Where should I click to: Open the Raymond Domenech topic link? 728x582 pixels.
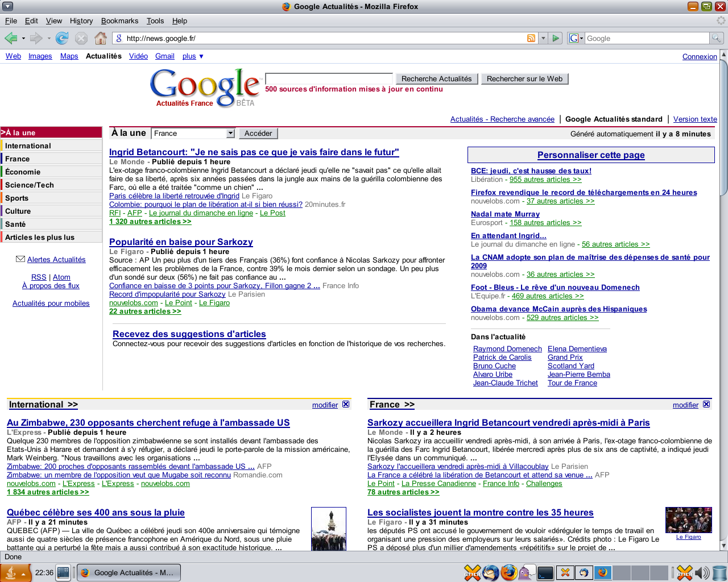pos(507,348)
